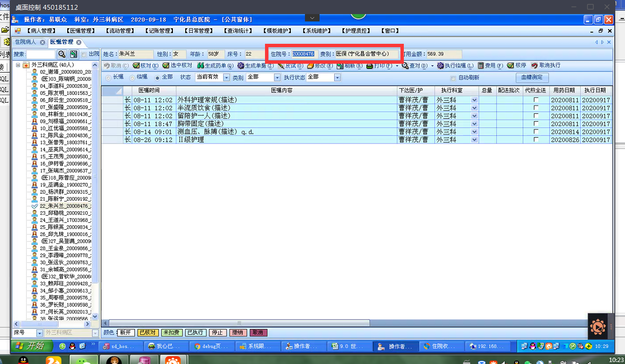Click the 费用 calculator icon
This screenshot has height=364, width=625.
tap(481, 66)
